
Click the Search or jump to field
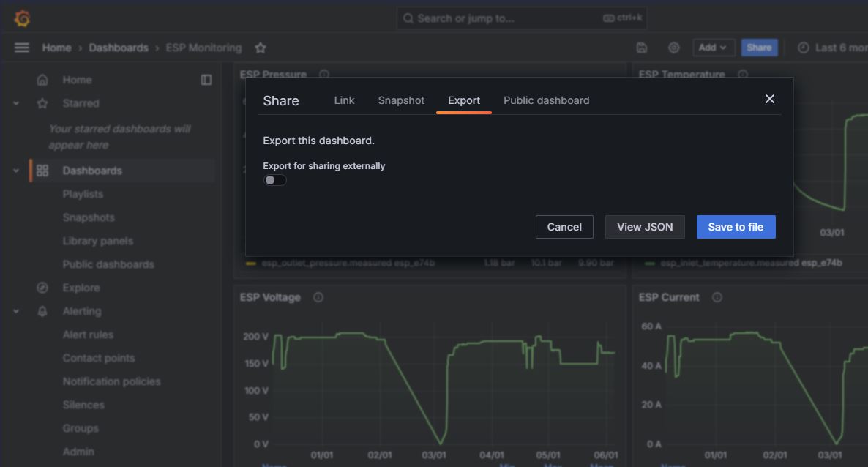pyautogui.click(x=521, y=18)
